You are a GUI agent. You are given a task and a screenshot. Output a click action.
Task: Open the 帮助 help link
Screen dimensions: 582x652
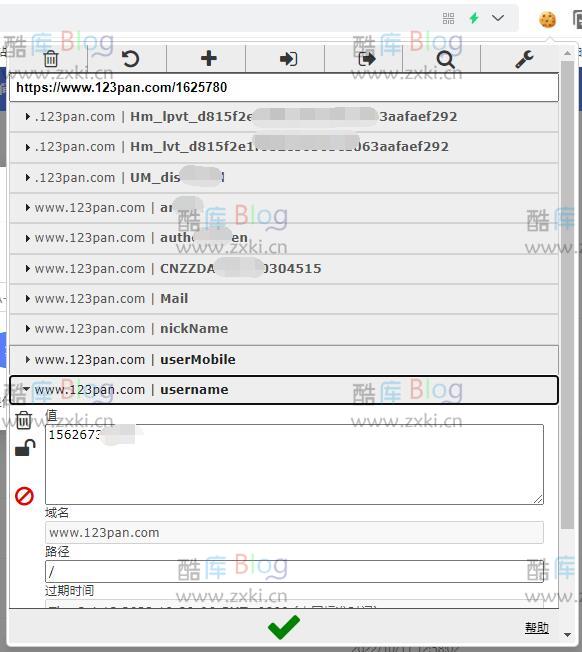click(x=536, y=627)
